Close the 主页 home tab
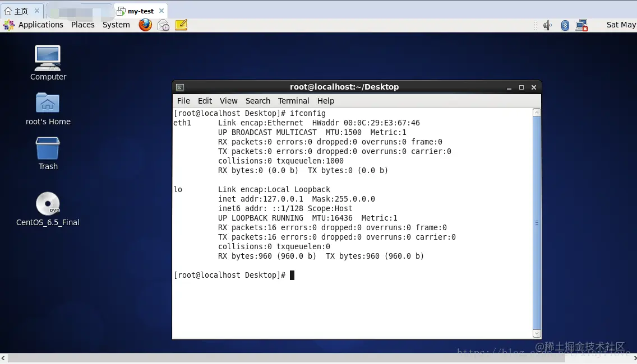The width and height of the screenshot is (637, 364). 36,11
